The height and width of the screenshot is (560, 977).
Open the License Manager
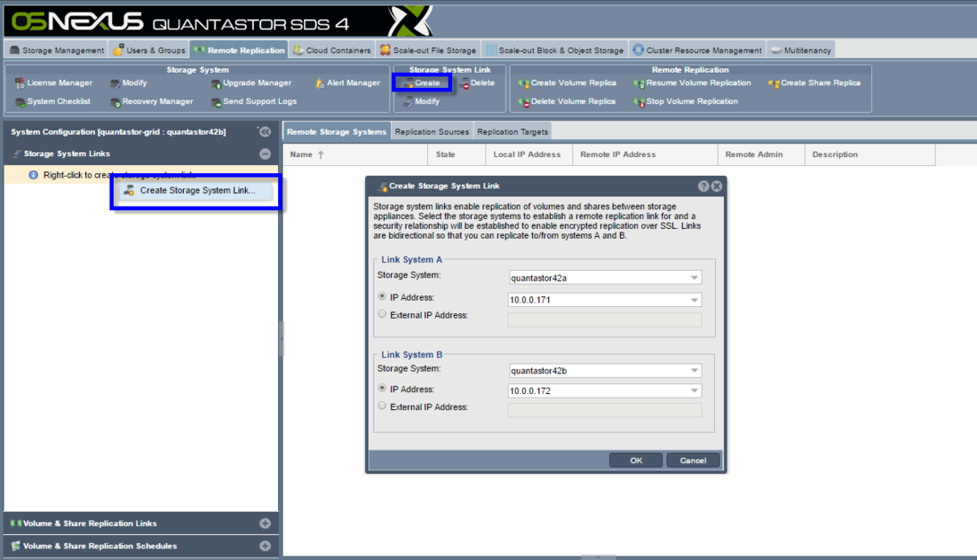53,83
